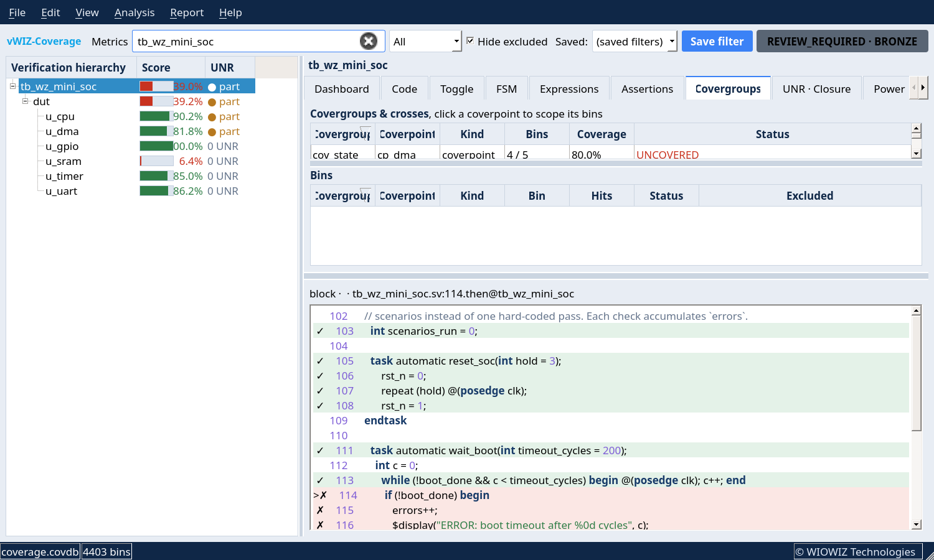
Task: Select u_uart in the hierarchy tree
Action: [61, 191]
